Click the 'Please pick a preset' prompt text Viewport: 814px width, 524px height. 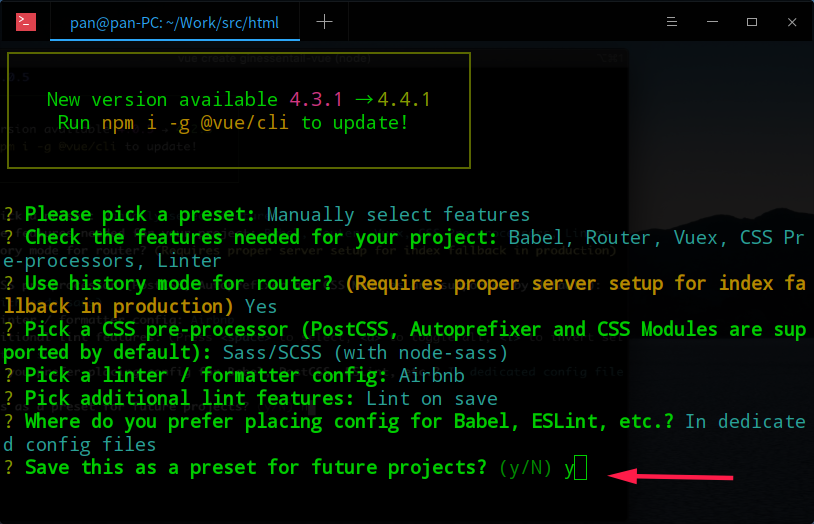pyautogui.click(x=140, y=214)
